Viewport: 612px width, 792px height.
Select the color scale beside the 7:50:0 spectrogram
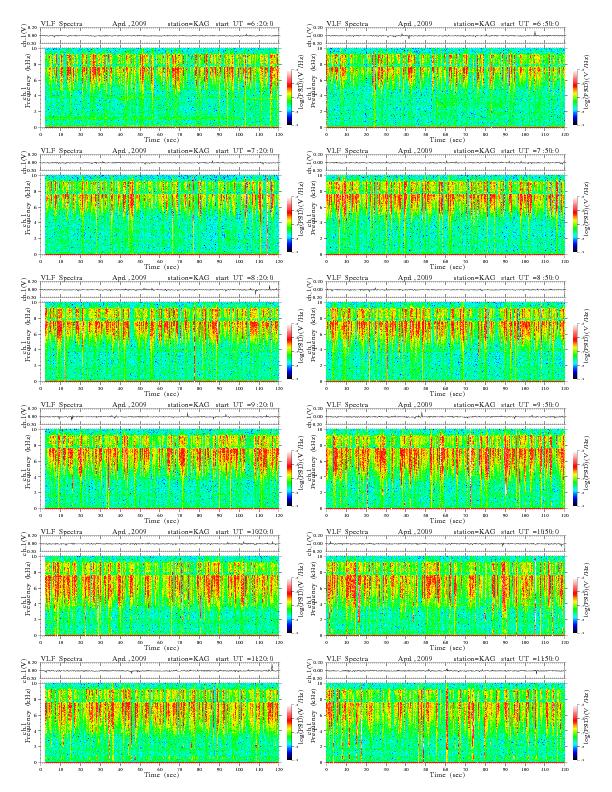pos(575,224)
